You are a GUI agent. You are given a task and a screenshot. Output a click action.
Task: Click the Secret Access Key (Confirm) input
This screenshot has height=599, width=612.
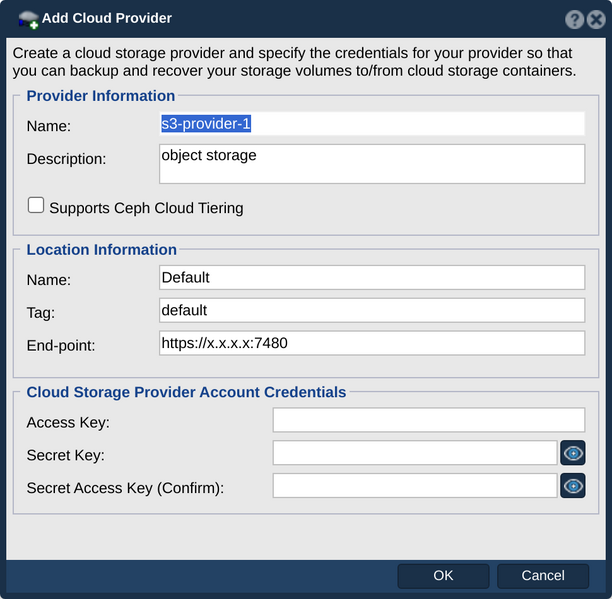click(x=415, y=485)
